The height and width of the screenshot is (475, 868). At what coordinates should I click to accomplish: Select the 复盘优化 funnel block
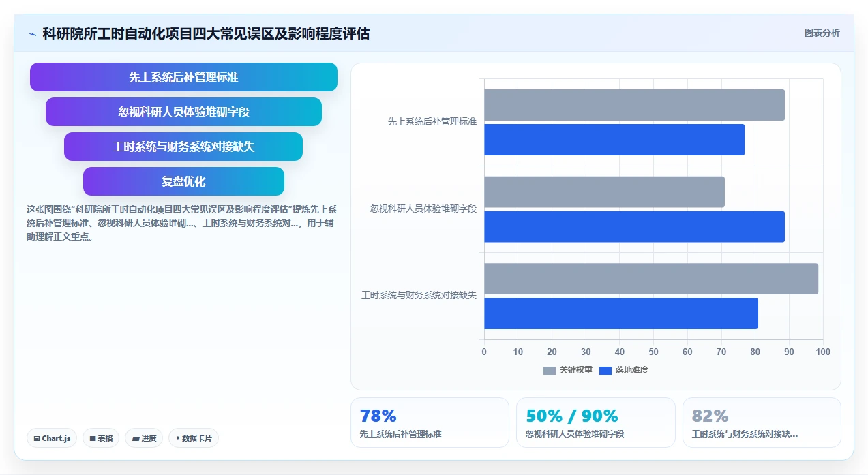point(183,181)
